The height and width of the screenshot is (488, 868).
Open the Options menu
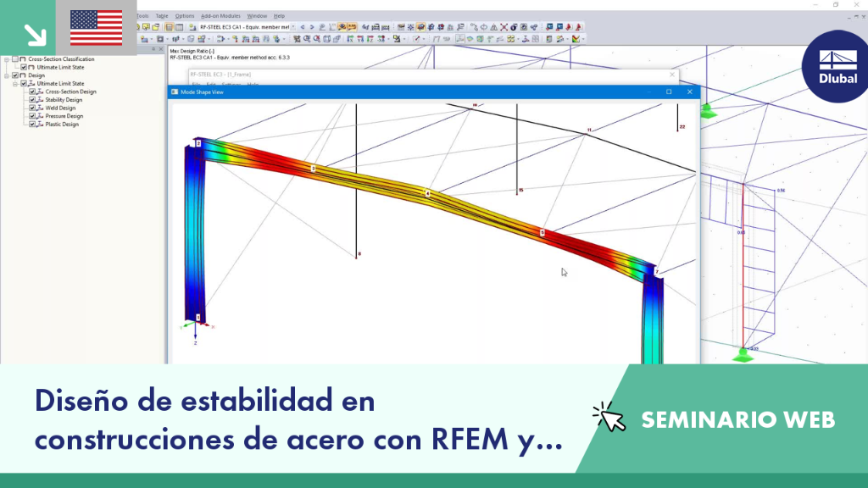coord(184,16)
